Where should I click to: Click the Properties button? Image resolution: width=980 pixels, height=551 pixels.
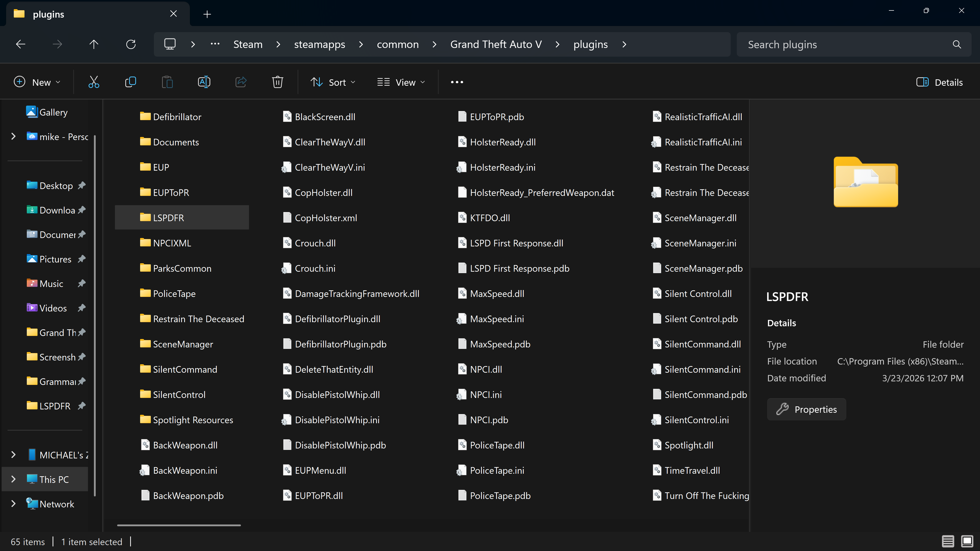806,409
